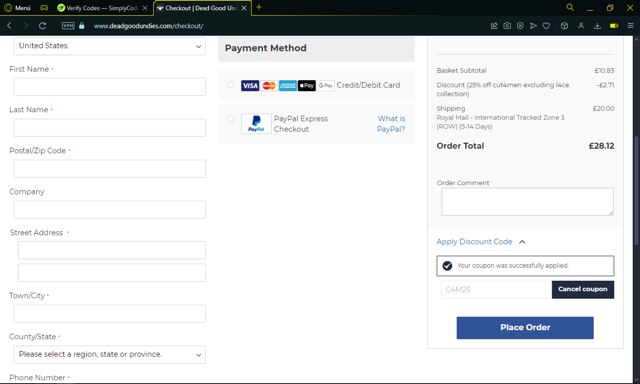
Task: Open the easy setup sliders icon
Action: [x=631, y=26]
